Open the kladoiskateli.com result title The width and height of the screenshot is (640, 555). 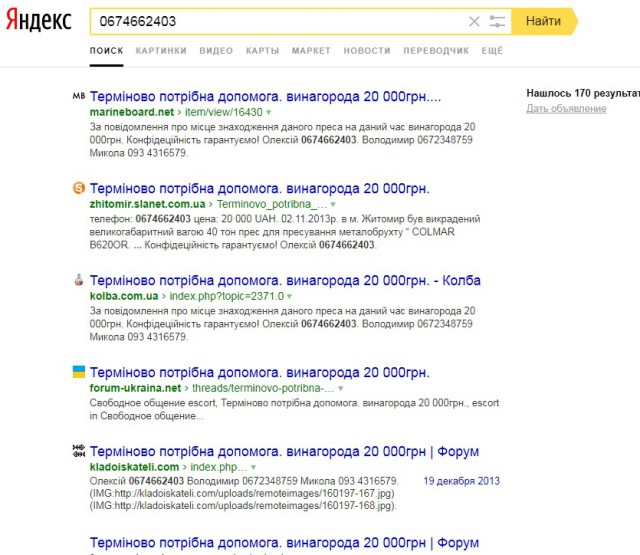coord(284,452)
